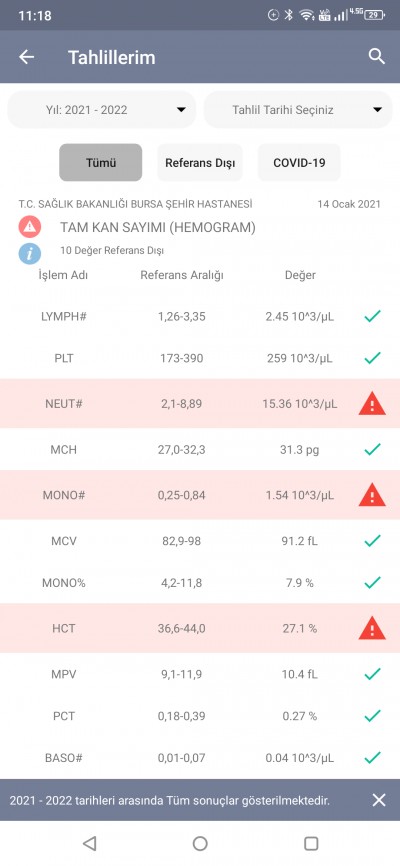Tap Android home navigation button
This screenshot has height=866, width=400.
200,843
